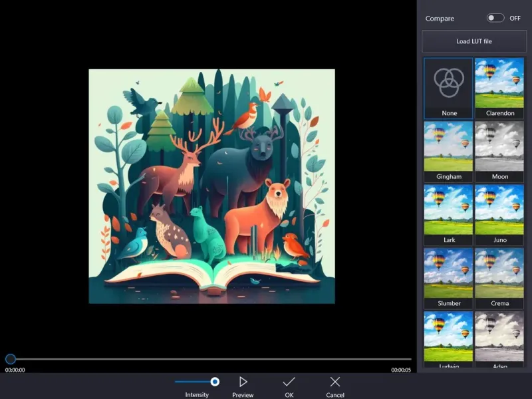Screen dimensions: 532x399
Task: Confirm with the OK checkmark
Action: click(x=289, y=382)
